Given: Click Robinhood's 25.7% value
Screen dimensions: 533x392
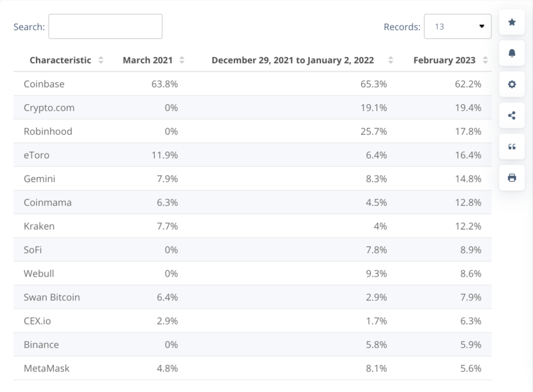Looking at the screenshot, I should (x=374, y=131).
